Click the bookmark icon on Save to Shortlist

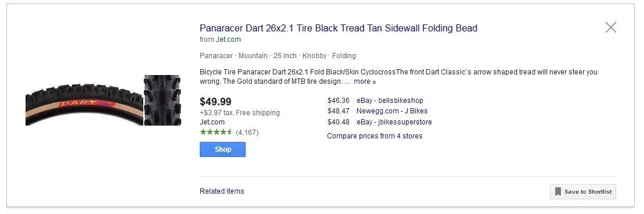tap(557, 192)
